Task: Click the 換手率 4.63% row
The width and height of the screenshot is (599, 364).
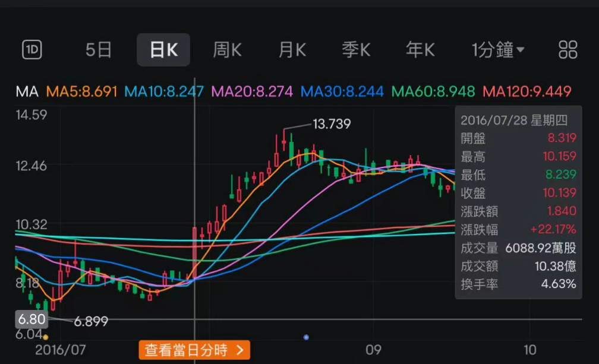Action: tap(518, 284)
